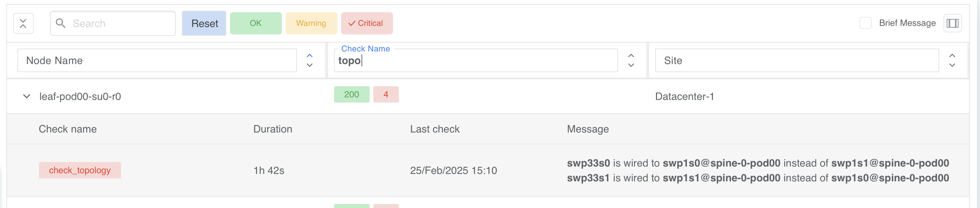The width and height of the screenshot is (980, 208).
Task: Open the column layout icon
Action: tap(952, 23)
